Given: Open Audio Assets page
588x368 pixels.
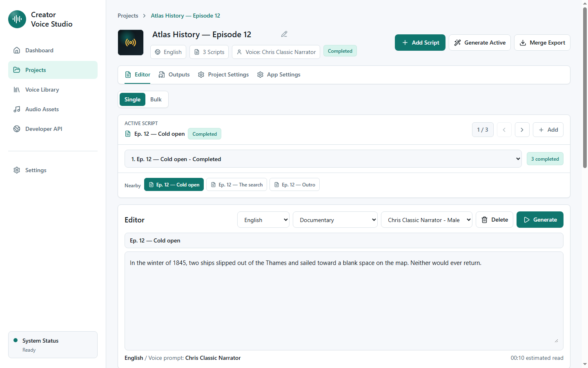Looking at the screenshot, I should [x=53, y=109].
